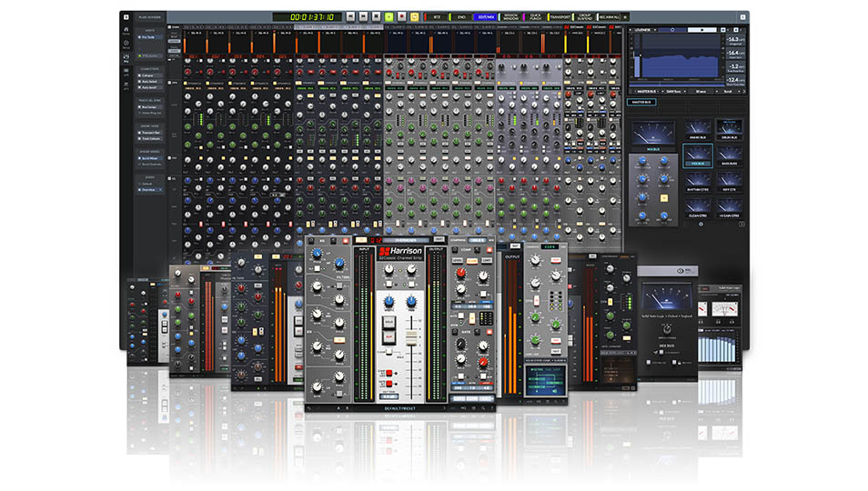Toggle the Auto Select option
This screenshot has width=868, height=491.
click(x=148, y=82)
